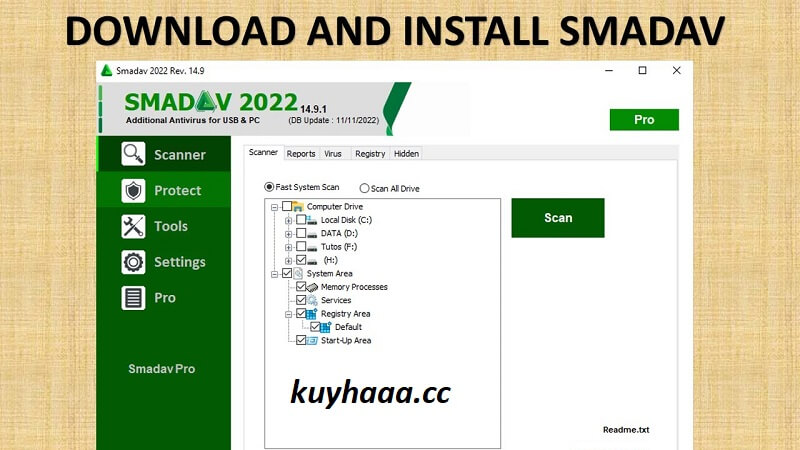
Task: Uncheck the Default registry checkbox
Action: coord(315,327)
